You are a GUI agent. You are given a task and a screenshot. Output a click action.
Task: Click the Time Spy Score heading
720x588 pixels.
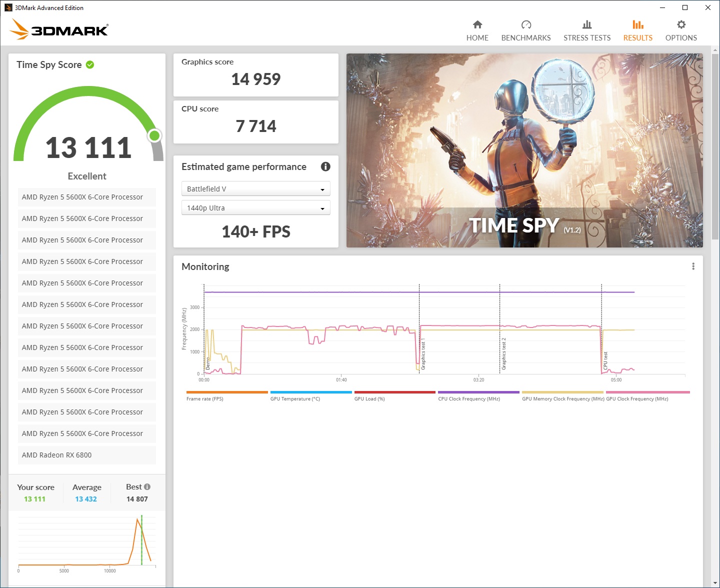point(49,64)
